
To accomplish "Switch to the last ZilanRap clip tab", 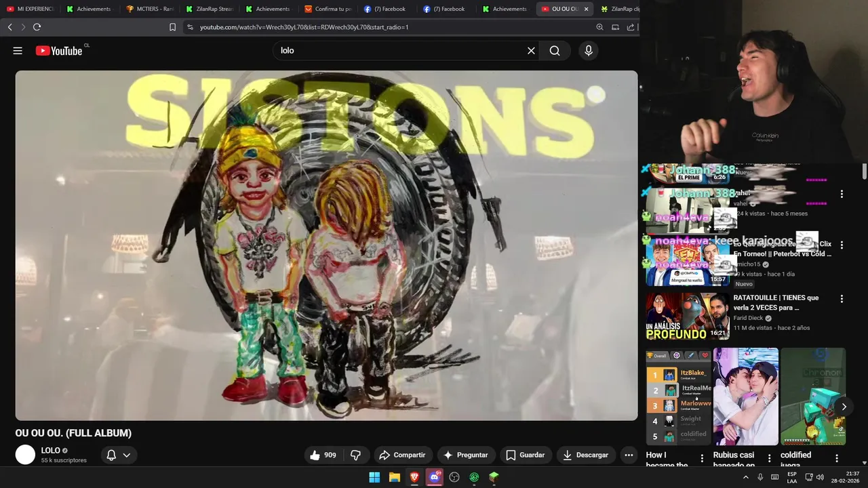I will (620, 9).
